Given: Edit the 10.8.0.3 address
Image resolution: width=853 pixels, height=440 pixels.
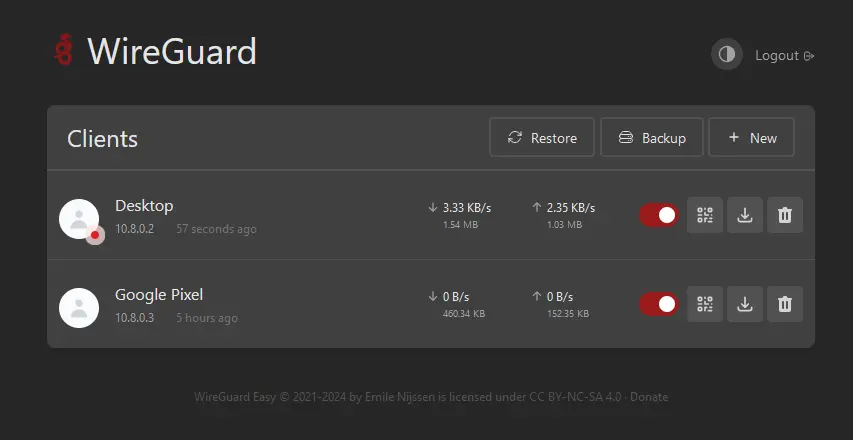Looking at the screenshot, I should pyautogui.click(x=134, y=318).
